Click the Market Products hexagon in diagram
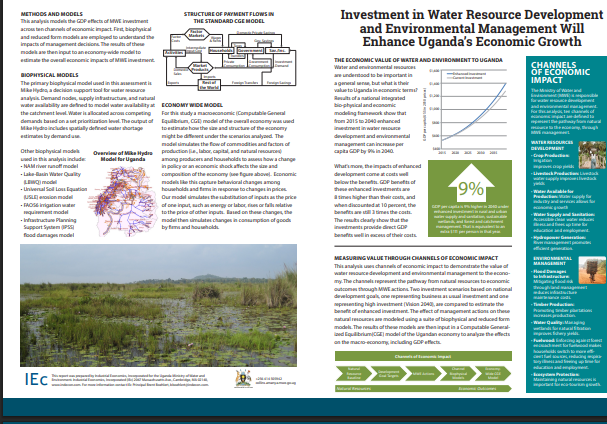This screenshot has width=607, height=424. point(200,68)
